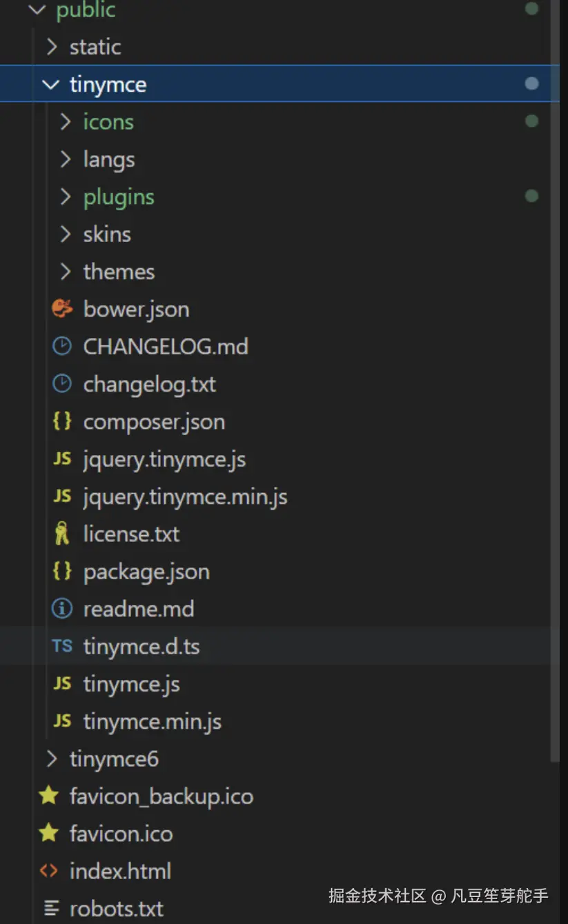The height and width of the screenshot is (924, 568).
Task: Click the bower.json bird icon
Action: click(62, 309)
